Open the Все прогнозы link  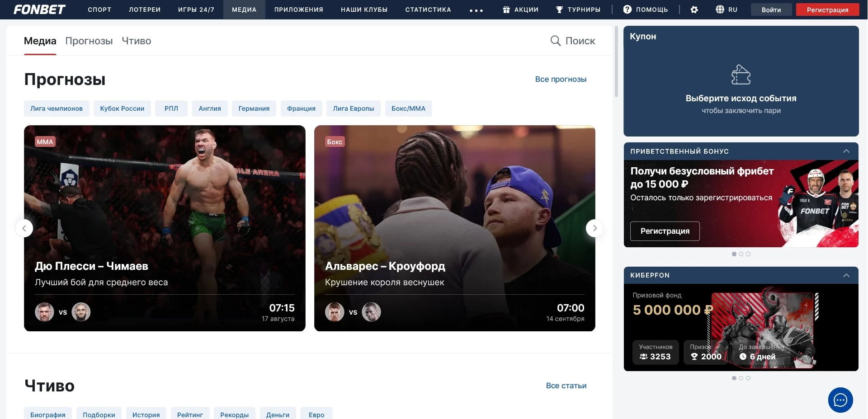click(x=561, y=79)
